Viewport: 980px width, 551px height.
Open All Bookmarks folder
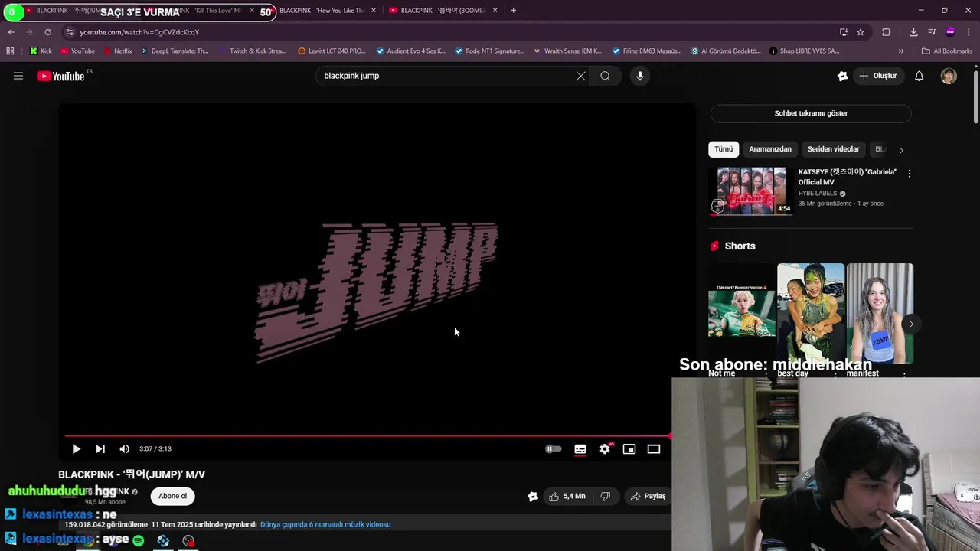[x=947, y=51]
